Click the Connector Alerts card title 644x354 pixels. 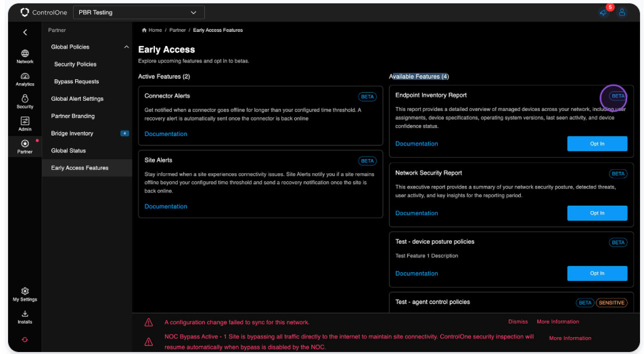[167, 96]
